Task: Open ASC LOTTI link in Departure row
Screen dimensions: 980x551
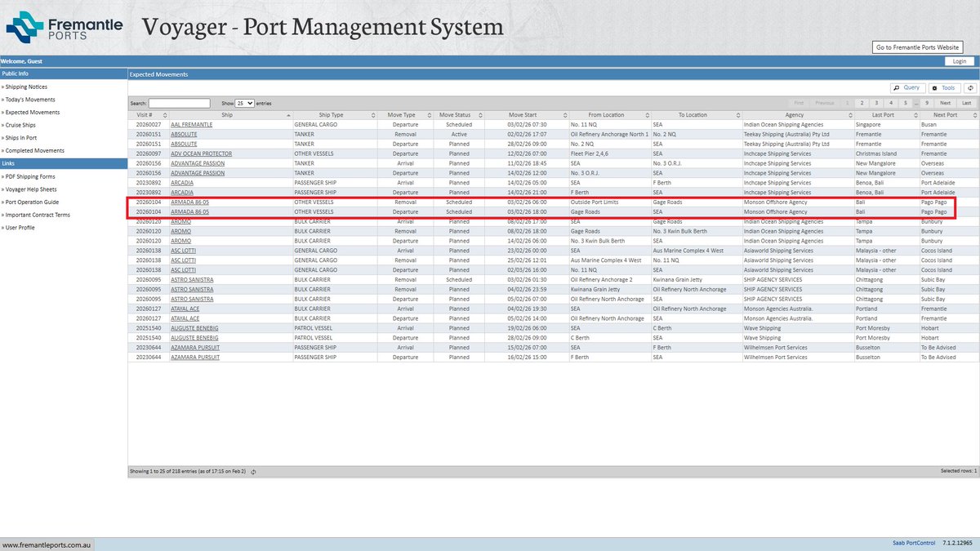Action: pyautogui.click(x=184, y=269)
